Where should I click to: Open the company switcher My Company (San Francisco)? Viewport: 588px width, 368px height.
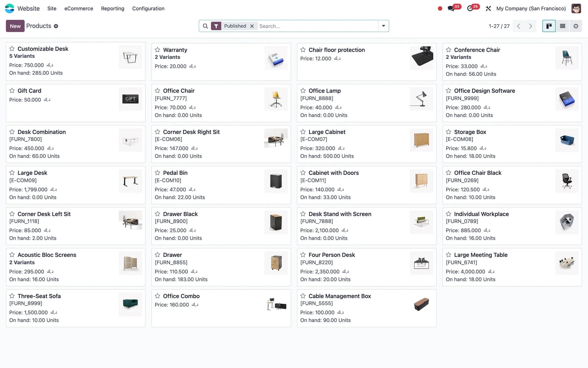point(531,8)
